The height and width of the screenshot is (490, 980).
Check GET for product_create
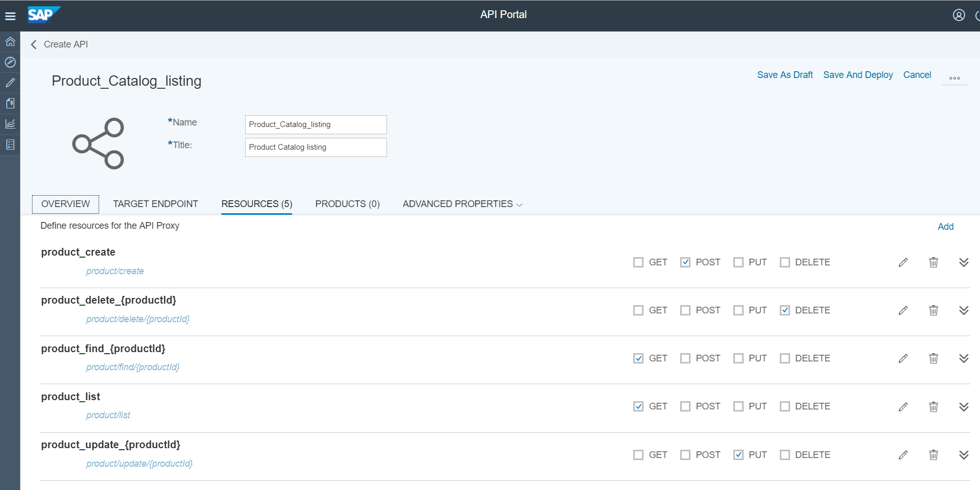tap(638, 262)
